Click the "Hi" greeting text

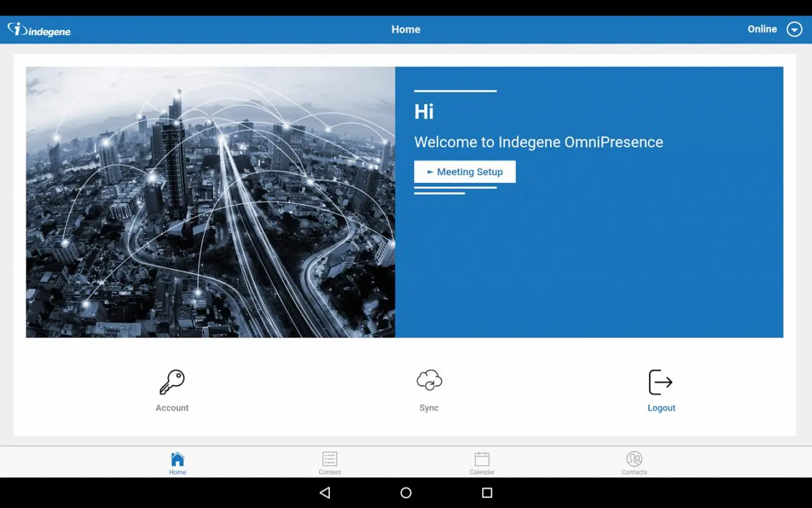click(x=423, y=112)
